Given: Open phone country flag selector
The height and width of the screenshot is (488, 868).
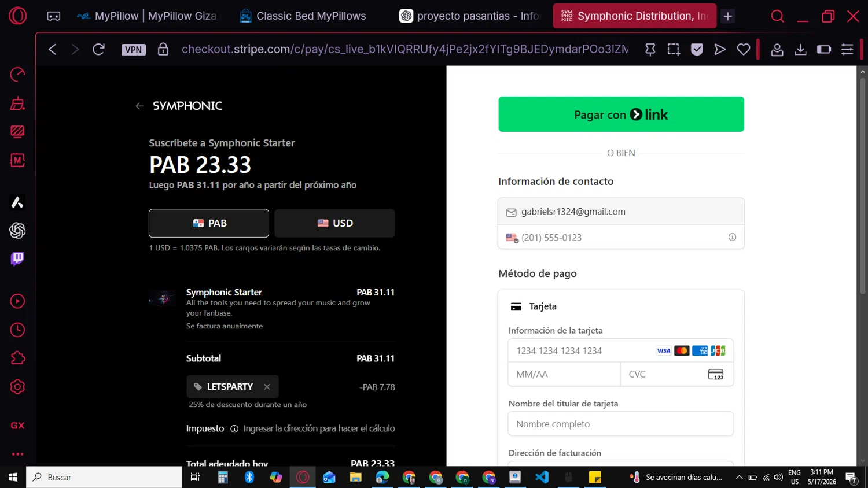Looking at the screenshot, I should tap(512, 238).
